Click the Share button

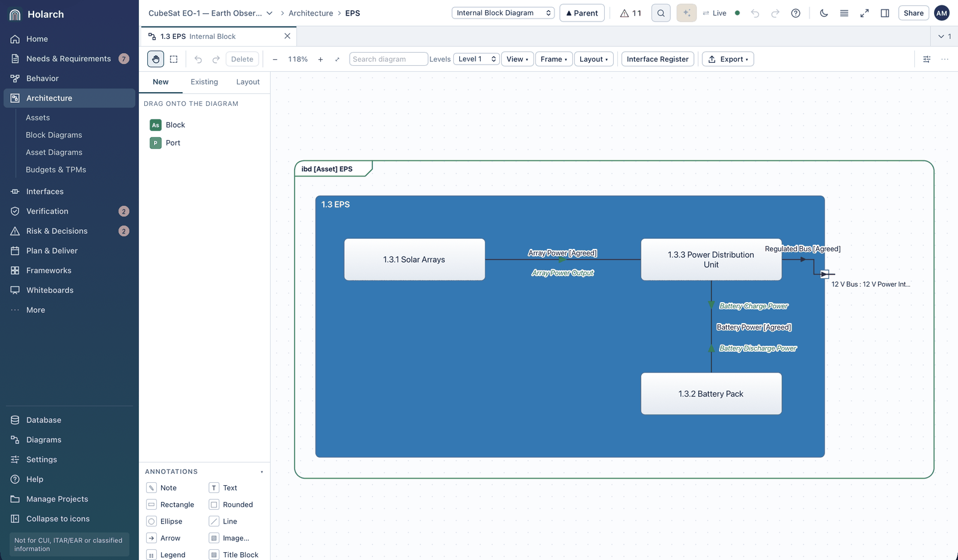pyautogui.click(x=914, y=13)
